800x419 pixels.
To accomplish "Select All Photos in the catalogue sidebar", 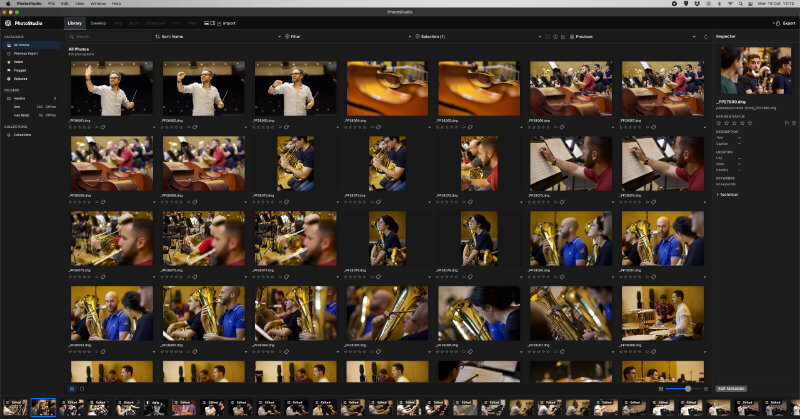I will 31,45.
